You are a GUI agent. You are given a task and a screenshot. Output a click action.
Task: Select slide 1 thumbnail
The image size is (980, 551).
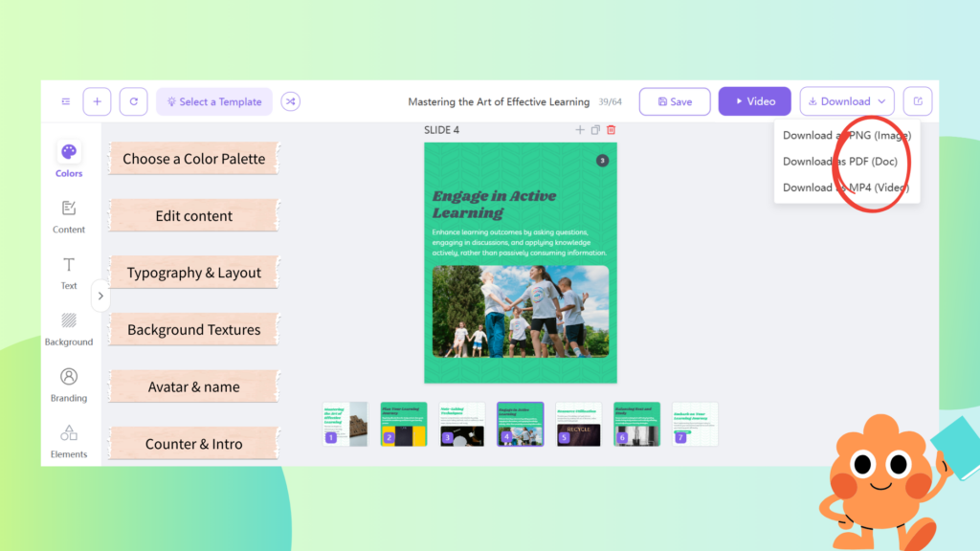click(x=345, y=424)
